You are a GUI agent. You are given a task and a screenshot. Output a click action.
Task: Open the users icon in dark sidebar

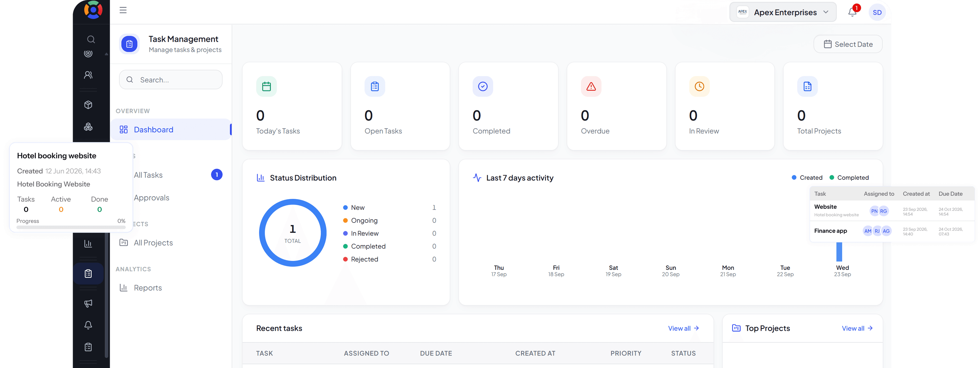(x=88, y=75)
